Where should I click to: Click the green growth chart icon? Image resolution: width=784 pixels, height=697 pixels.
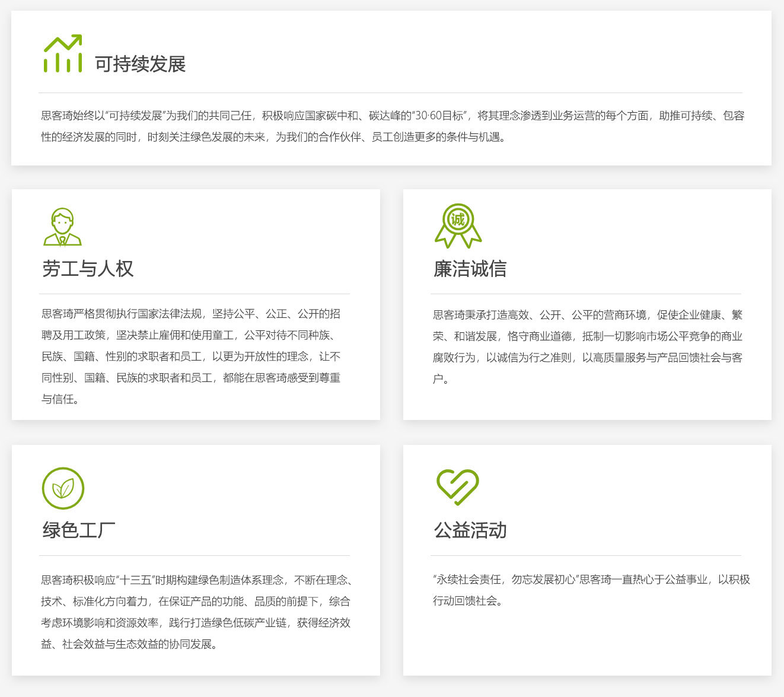(62, 53)
